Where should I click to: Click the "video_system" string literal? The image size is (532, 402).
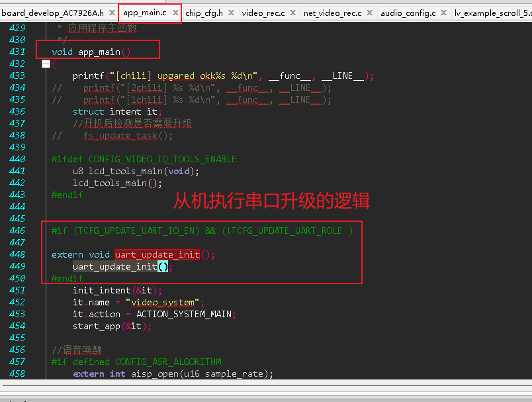point(163,302)
